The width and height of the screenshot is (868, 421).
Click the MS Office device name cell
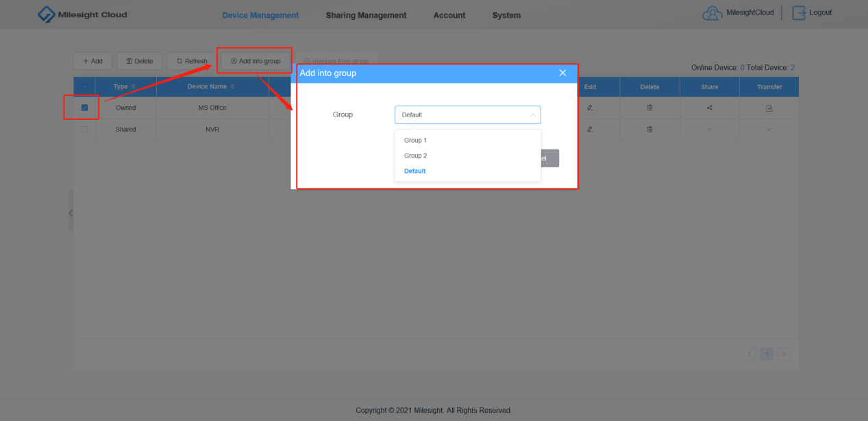pos(212,108)
